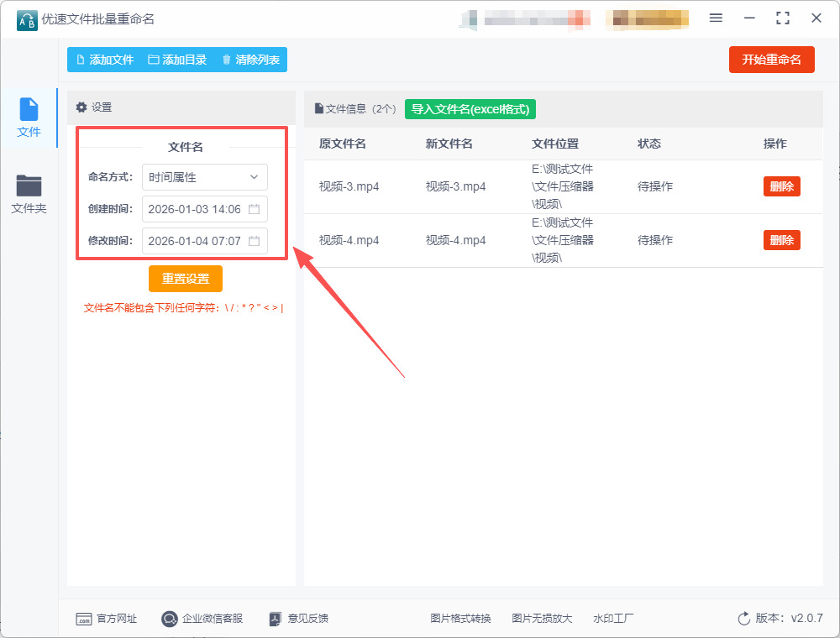Click 待操作 status of 视频-3.mp4 row

[x=655, y=187]
